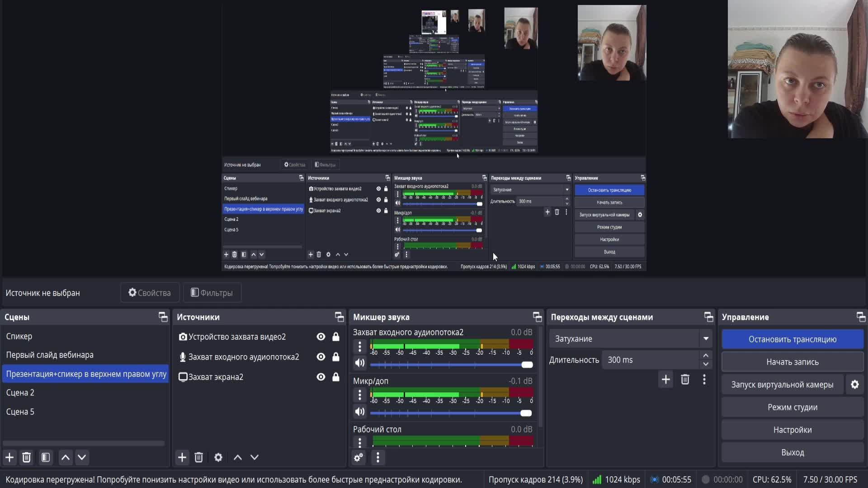Move source up arrow in Sources panel
Viewport: 868px width, 488px height.
238,457
